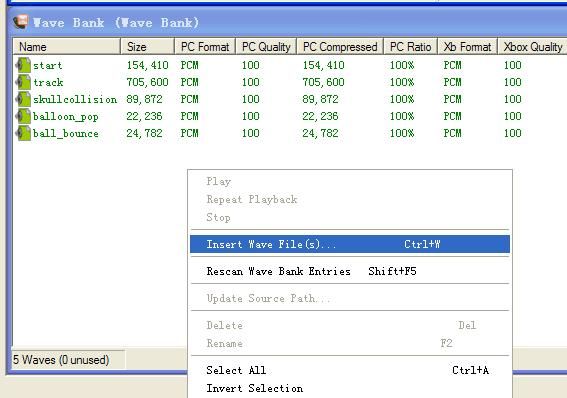Click size value 89,872 in Size column
This screenshot has width=567, height=398.
[144, 99]
